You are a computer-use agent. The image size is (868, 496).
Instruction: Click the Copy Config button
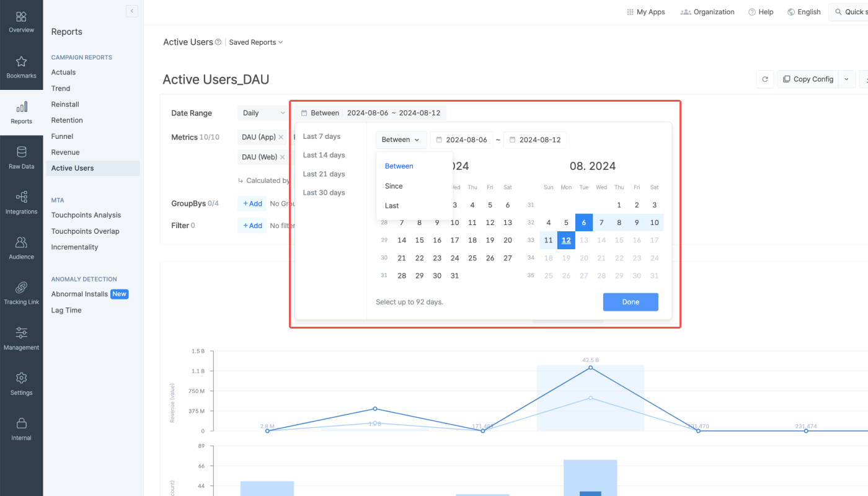point(808,79)
